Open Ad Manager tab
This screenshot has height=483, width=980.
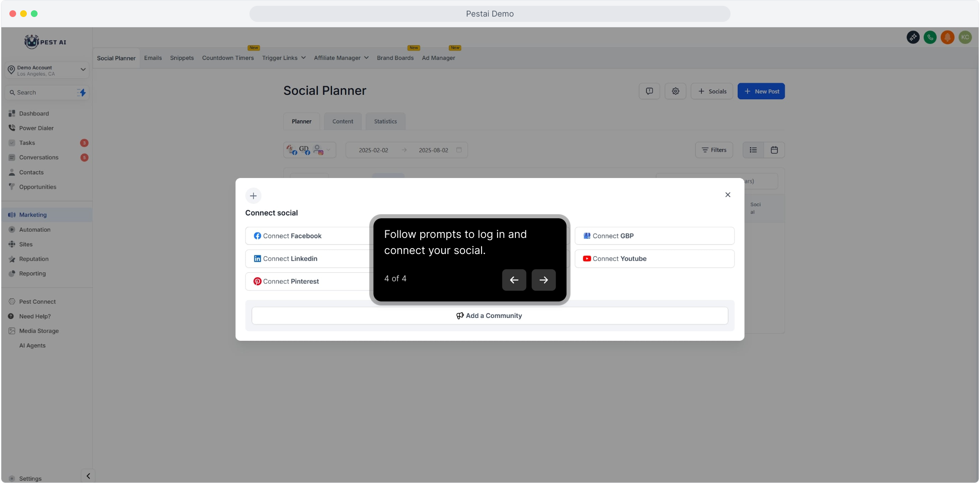click(439, 58)
